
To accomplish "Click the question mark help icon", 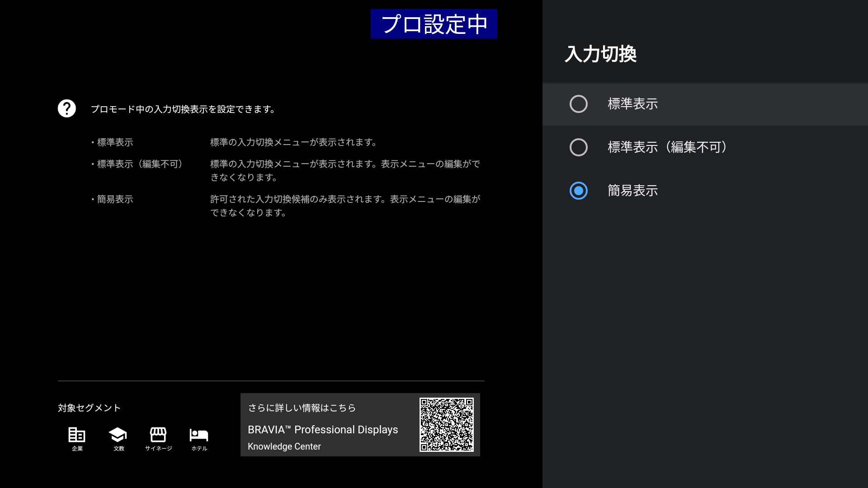I will point(67,108).
